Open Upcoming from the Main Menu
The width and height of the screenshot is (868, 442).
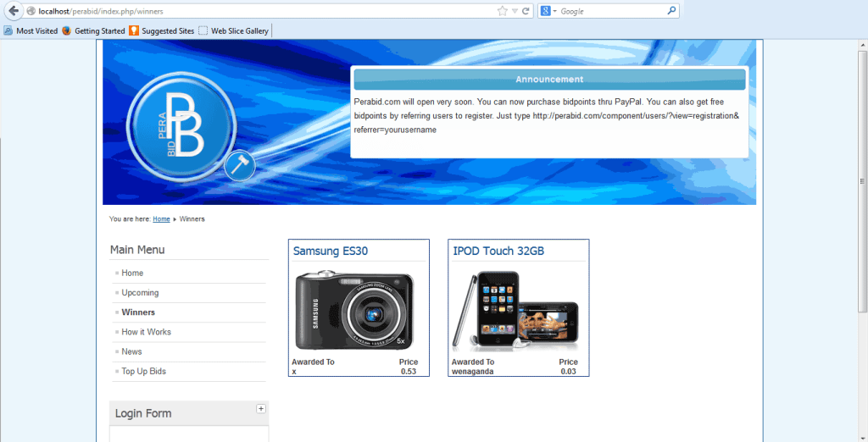point(140,293)
